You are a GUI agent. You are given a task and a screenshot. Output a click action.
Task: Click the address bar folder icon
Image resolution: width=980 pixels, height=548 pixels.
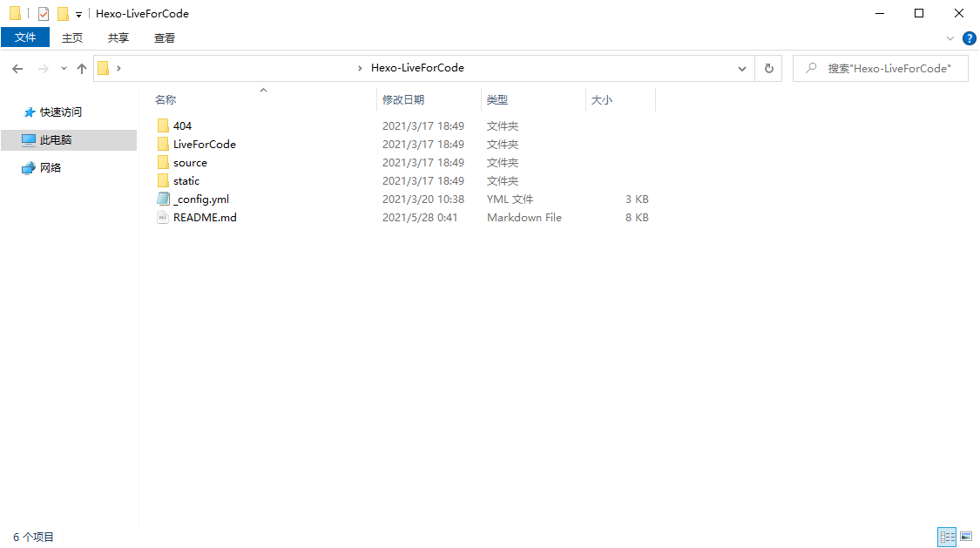click(103, 68)
